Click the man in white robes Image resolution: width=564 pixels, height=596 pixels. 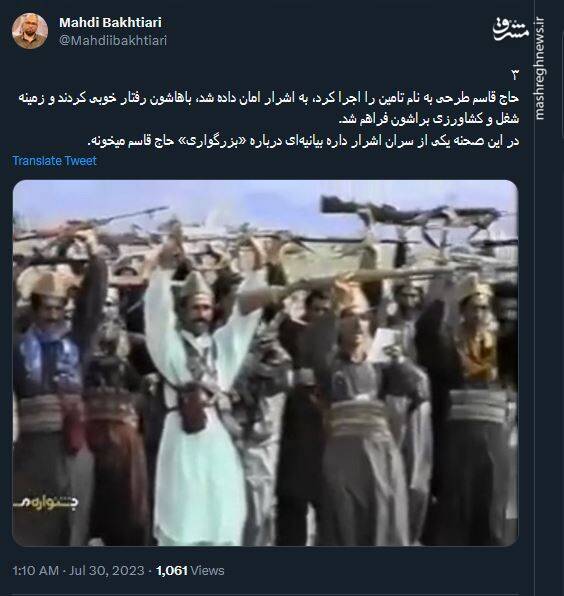point(200,399)
